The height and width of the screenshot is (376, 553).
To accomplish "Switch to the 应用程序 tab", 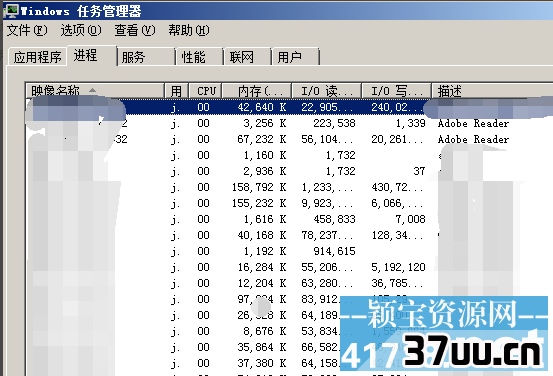I will tap(37, 57).
